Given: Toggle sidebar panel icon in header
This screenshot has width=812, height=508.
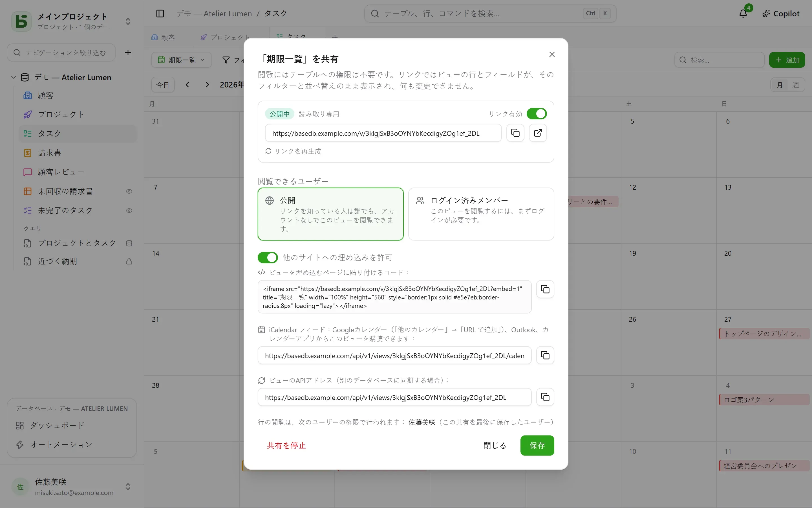Looking at the screenshot, I should tap(160, 14).
